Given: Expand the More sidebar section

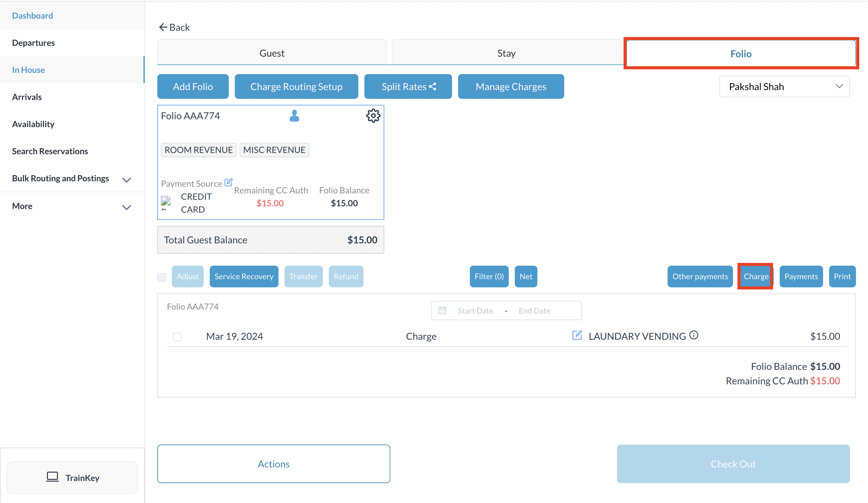Looking at the screenshot, I should click(126, 207).
